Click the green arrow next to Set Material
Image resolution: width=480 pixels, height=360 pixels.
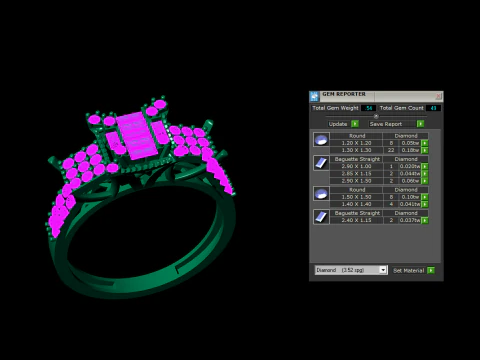tap(431, 270)
